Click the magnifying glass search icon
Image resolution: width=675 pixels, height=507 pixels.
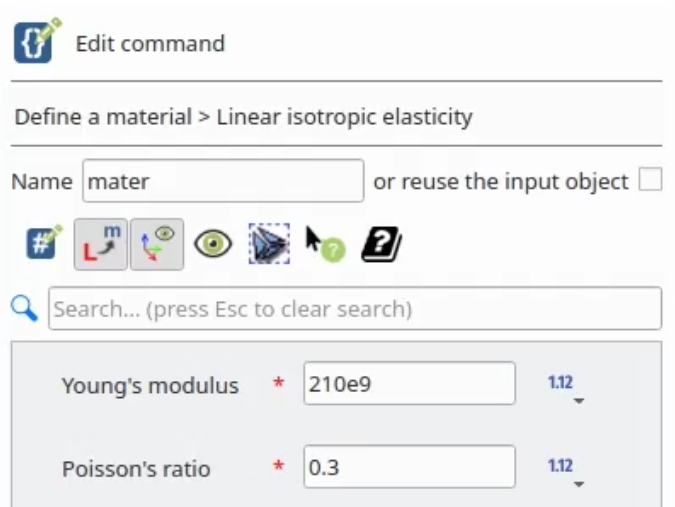pyautogui.click(x=25, y=308)
